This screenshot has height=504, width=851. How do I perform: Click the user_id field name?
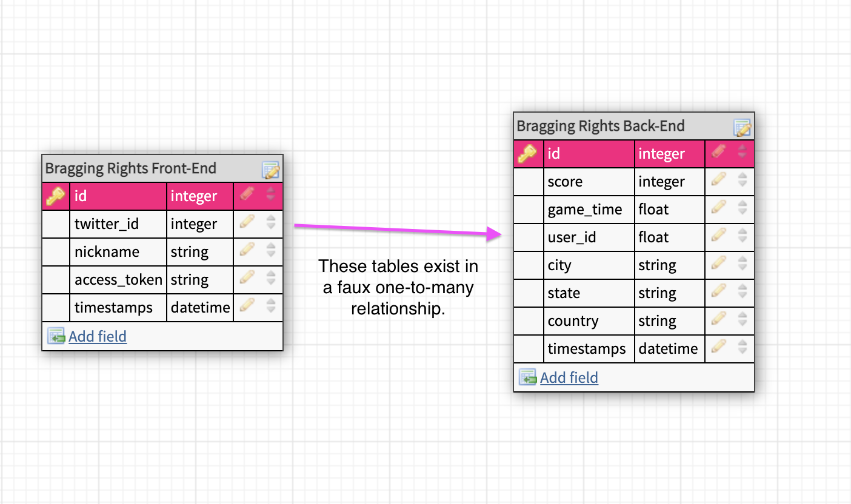pos(572,237)
